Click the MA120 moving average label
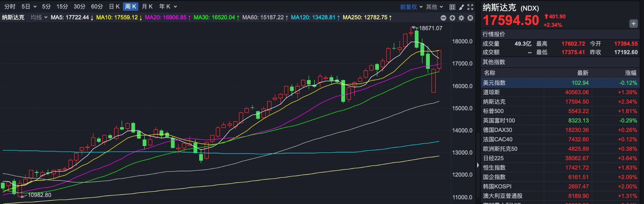This screenshot has height=204, width=644. [x=315, y=17]
